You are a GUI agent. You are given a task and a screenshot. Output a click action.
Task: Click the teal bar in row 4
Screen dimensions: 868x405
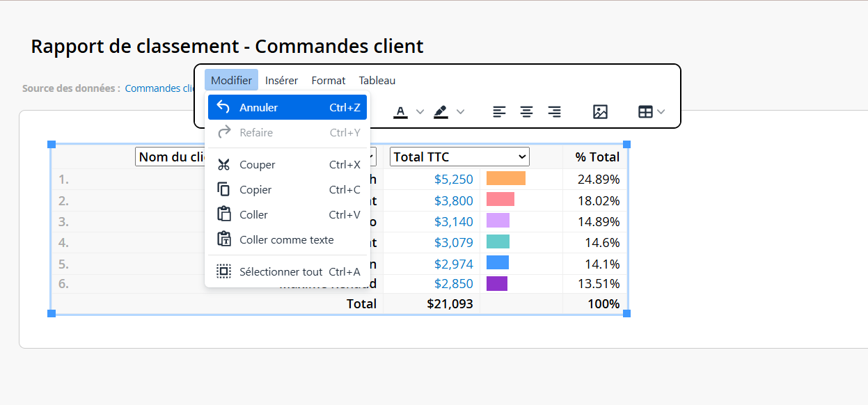click(x=498, y=241)
